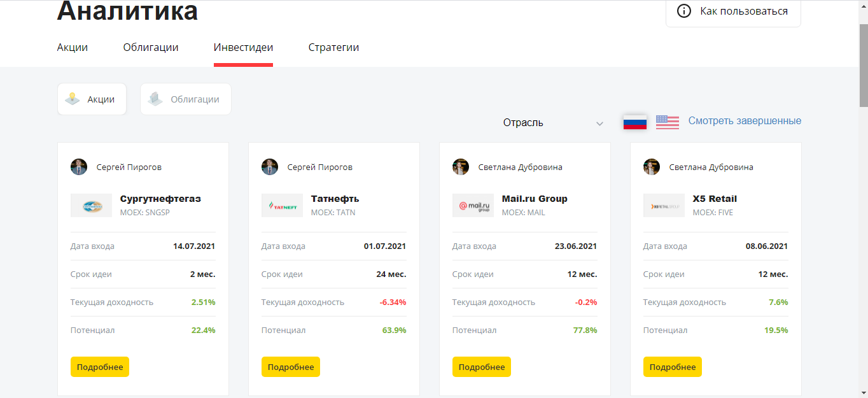Click the US flag icon
This screenshot has width=868, height=398.
click(x=667, y=122)
